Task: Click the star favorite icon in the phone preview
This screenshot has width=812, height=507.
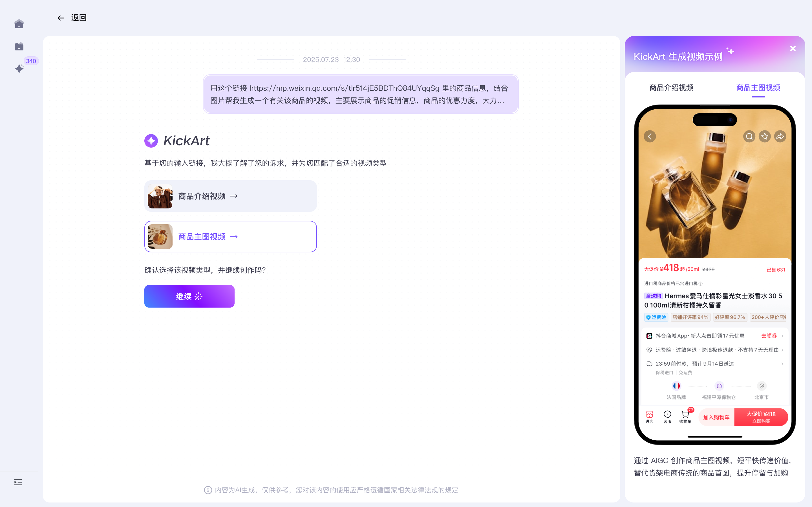Action: (765, 137)
